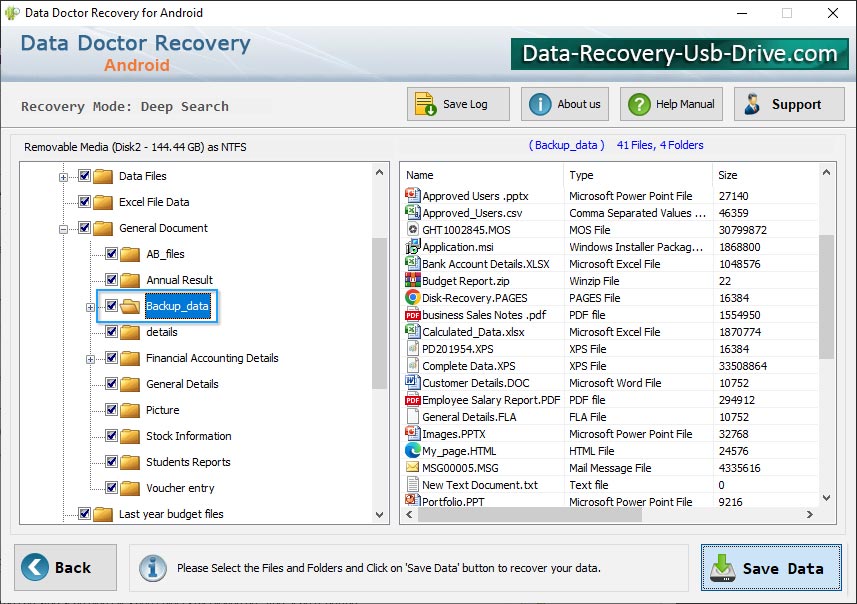This screenshot has height=604, width=857.
Task: Click the XPS icon of Complete Data.XPS
Action: (412, 365)
